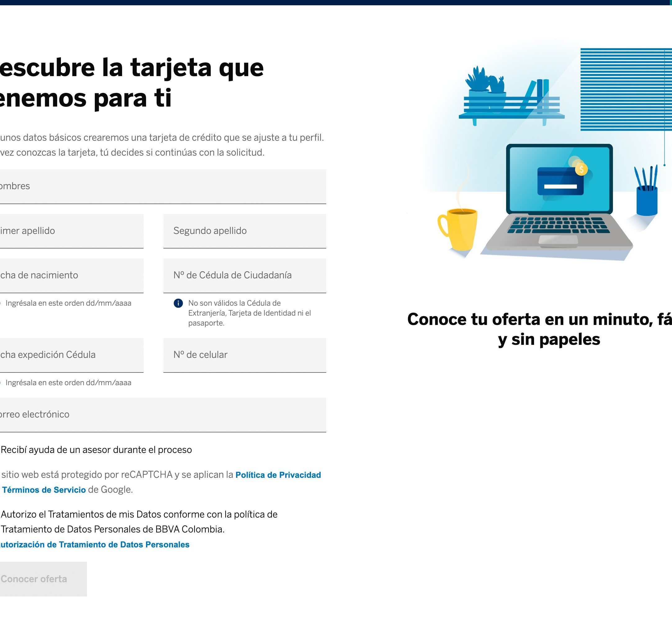
Task: Click the info icon beside Cédula note
Action: click(178, 303)
